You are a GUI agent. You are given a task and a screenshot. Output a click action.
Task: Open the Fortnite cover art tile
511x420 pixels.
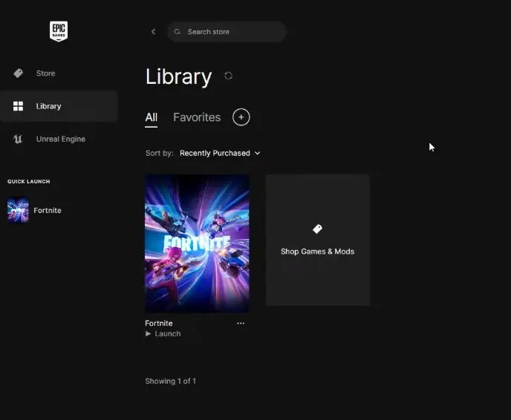point(197,243)
